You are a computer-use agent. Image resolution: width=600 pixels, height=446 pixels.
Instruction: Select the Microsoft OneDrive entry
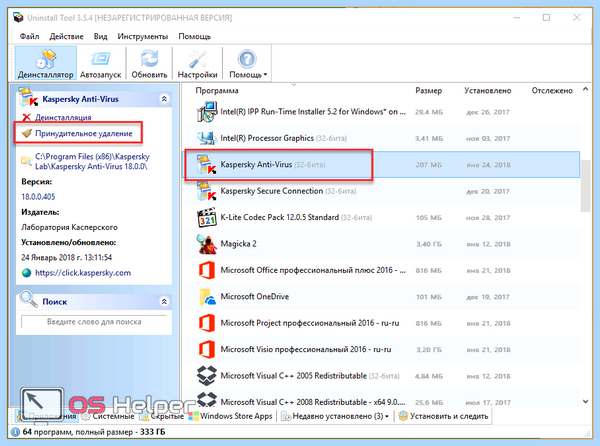pyautogui.click(x=381, y=296)
